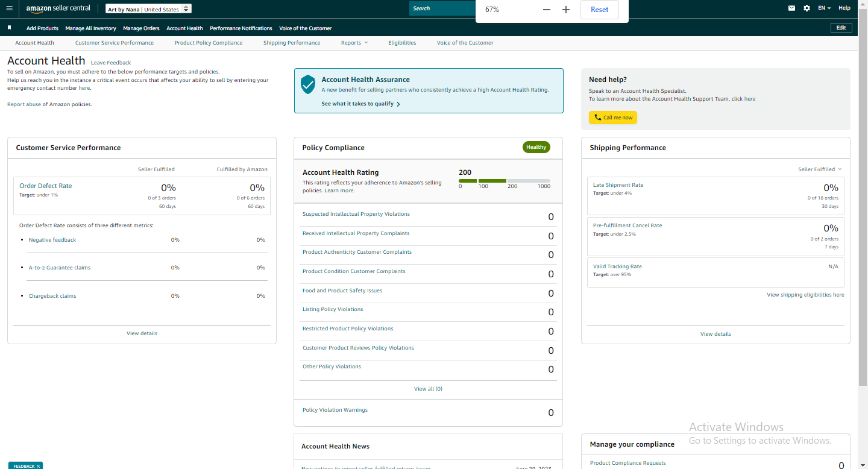The height and width of the screenshot is (469, 868).
Task: Open the Valid Tracking Rate metric
Action: click(x=617, y=266)
